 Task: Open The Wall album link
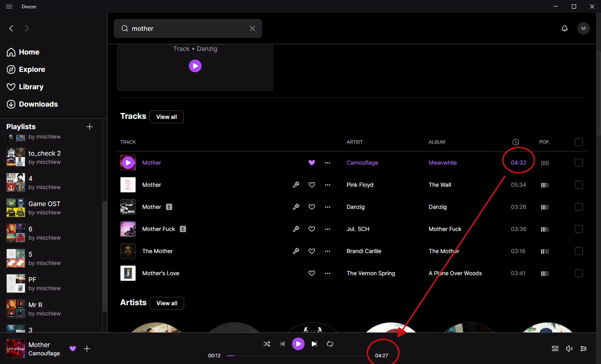point(440,185)
